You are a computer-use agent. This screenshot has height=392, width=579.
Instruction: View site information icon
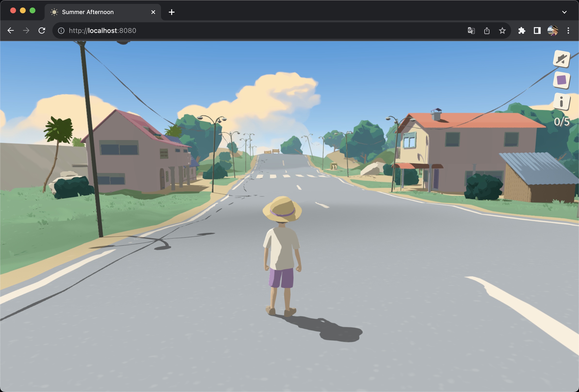(61, 31)
